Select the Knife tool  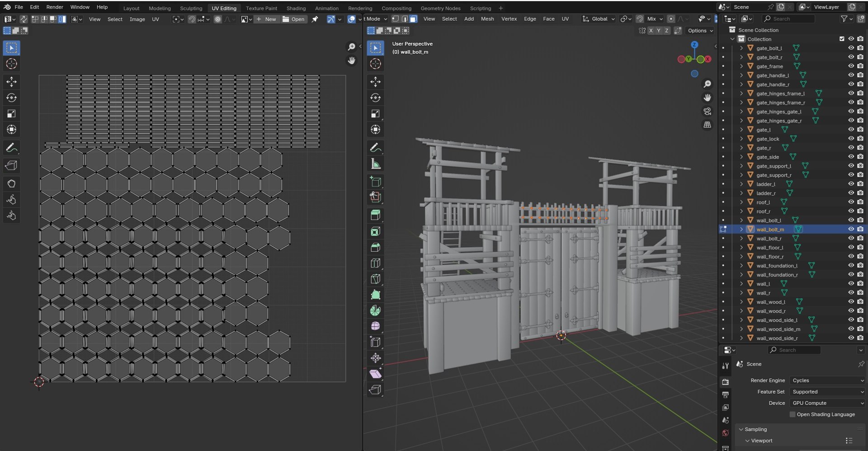375,279
